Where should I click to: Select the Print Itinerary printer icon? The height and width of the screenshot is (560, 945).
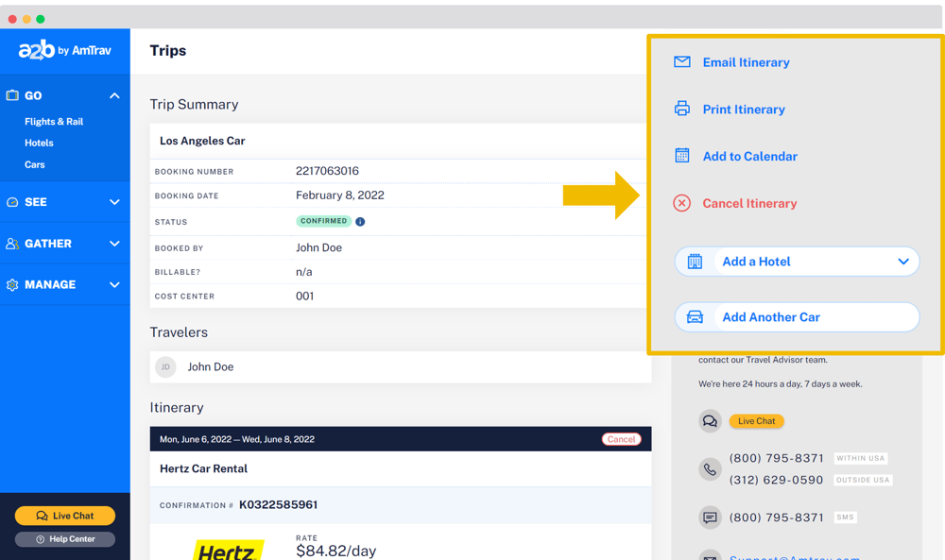point(681,109)
